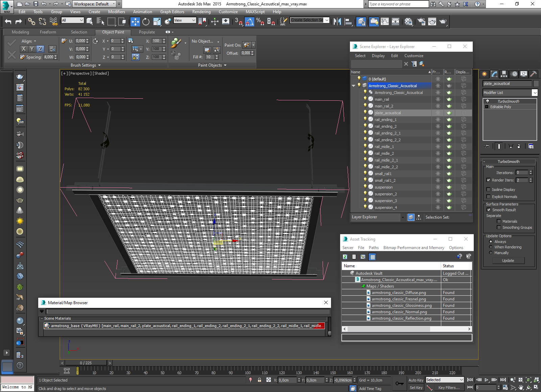Viewport: 541px width, 392px height.
Task: Open the Create command panel tab
Action: (x=485, y=74)
